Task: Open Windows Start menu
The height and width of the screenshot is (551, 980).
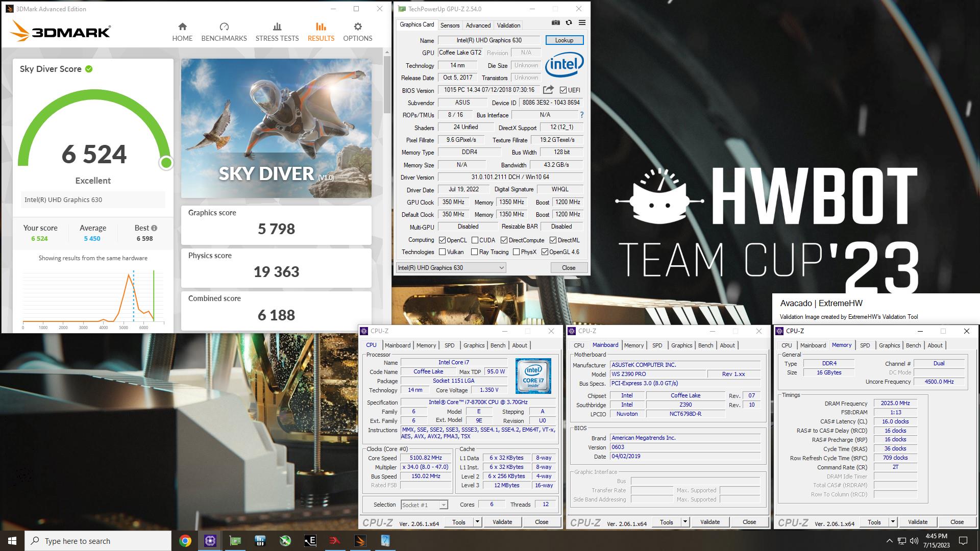Action: click(x=12, y=541)
